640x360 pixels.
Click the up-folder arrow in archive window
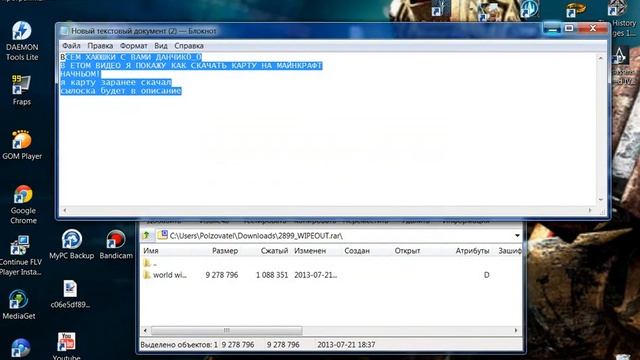click(x=147, y=235)
